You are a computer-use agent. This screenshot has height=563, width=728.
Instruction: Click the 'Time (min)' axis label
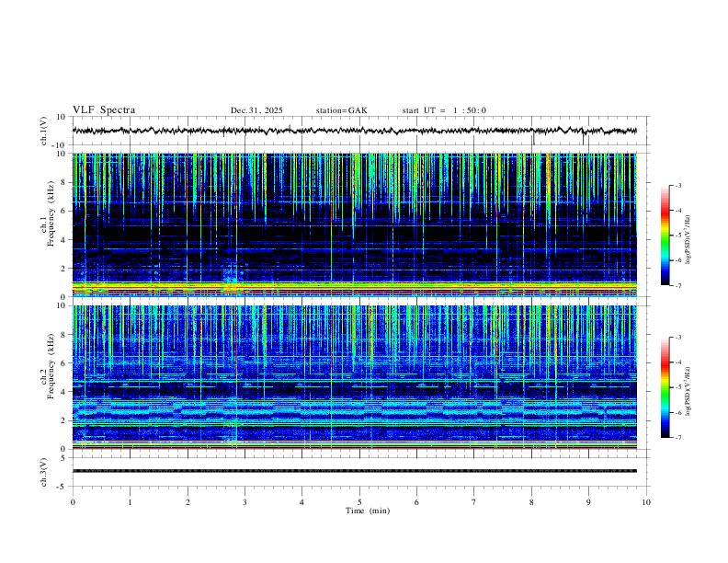coord(368,511)
